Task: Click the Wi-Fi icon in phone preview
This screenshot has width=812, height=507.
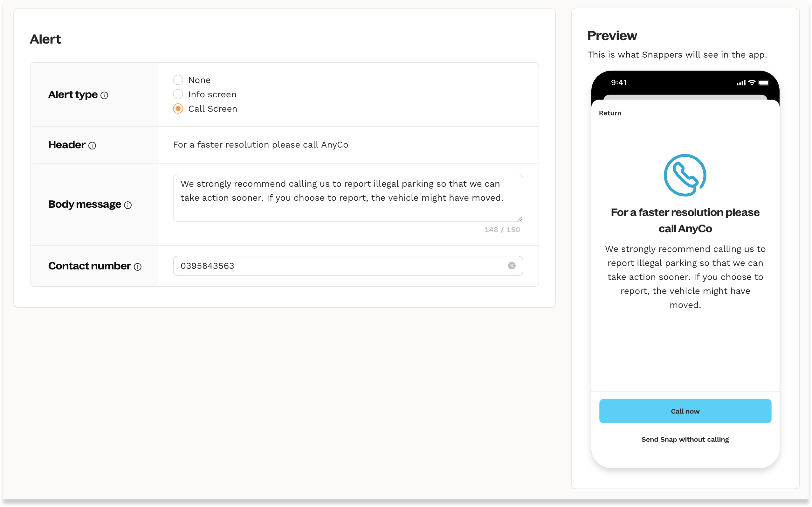Action: click(x=752, y=82)
